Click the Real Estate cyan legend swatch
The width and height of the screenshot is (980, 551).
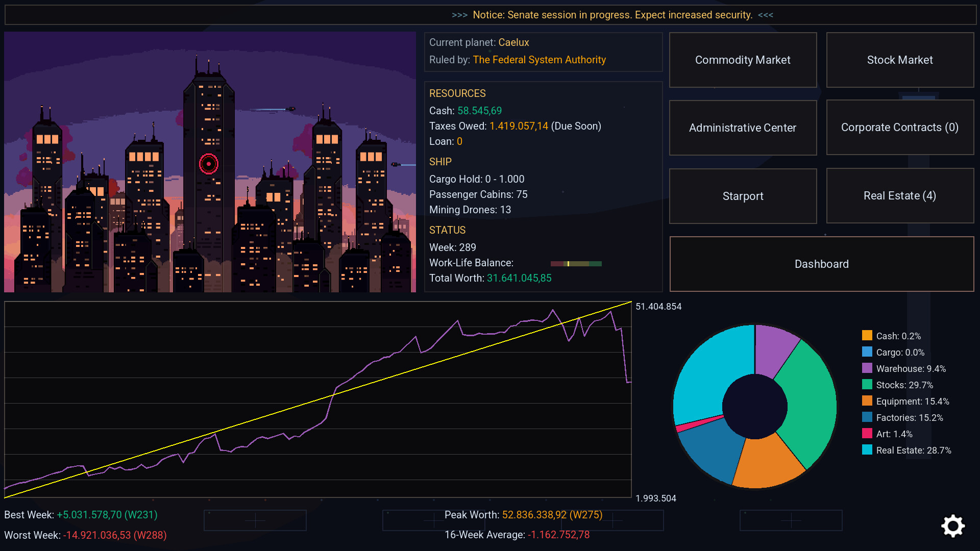(x=867, y=450)
